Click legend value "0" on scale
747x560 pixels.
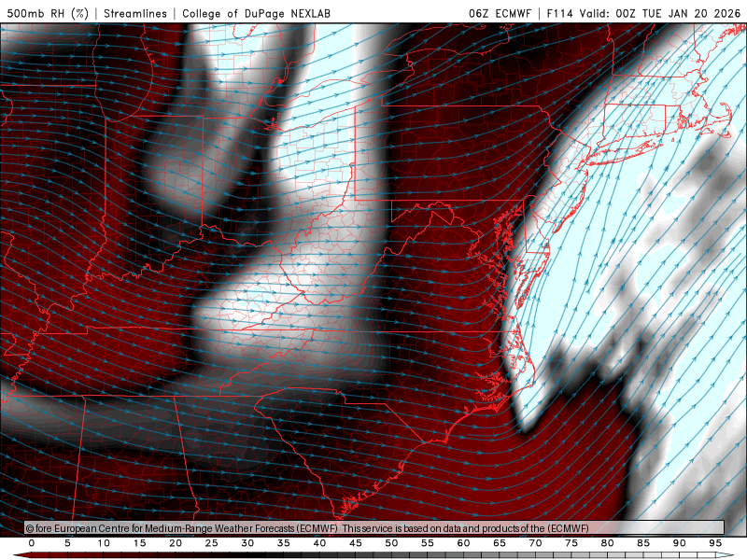click(32, 543)
